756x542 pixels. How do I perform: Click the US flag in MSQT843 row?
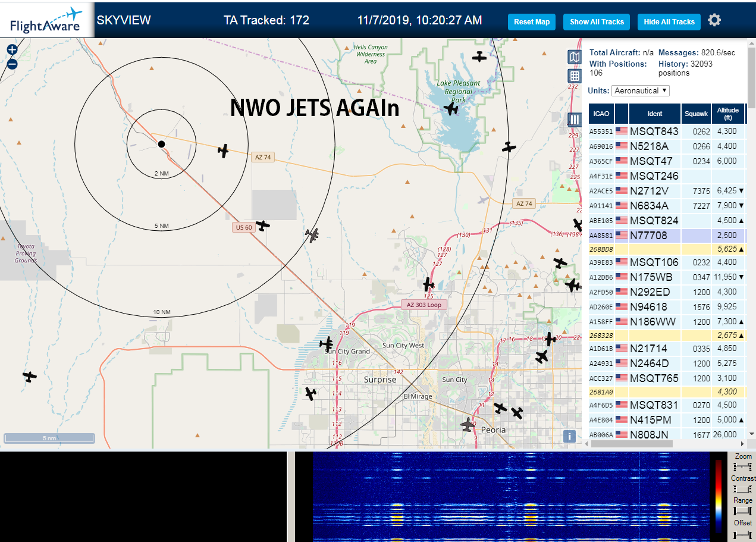pos(622,131)
